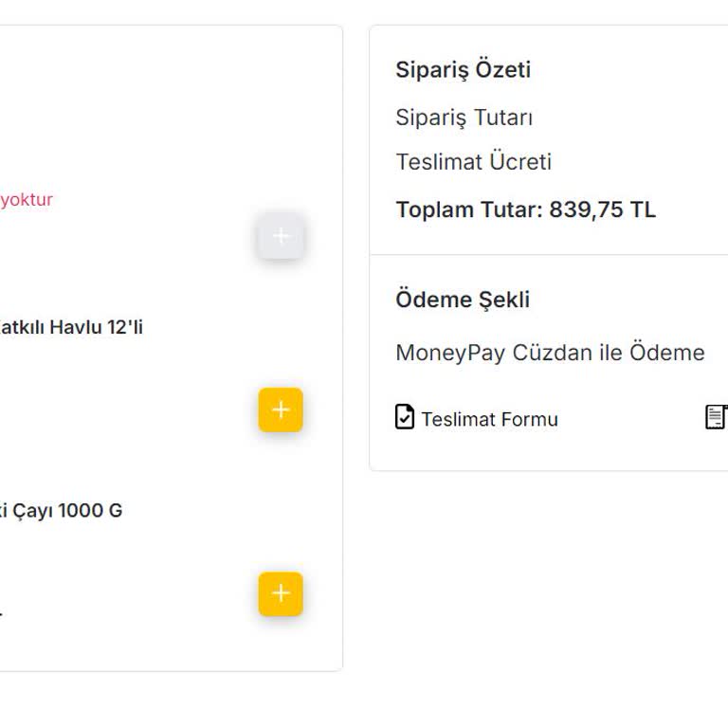This screenshot has width=728, height=728.
Task: Open the receipt document icon at right edge
Action: point(717,416)
